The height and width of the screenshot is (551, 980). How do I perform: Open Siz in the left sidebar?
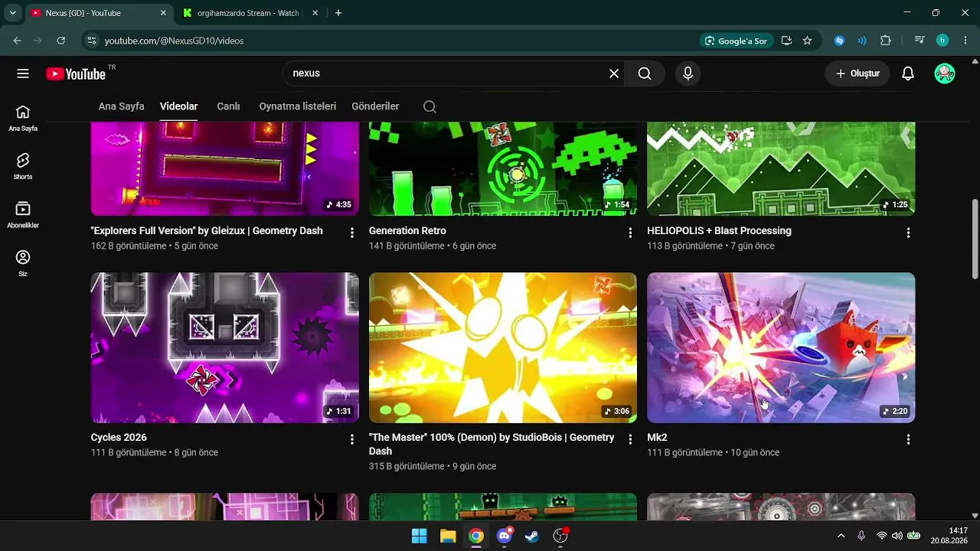[x=23, y=263]
